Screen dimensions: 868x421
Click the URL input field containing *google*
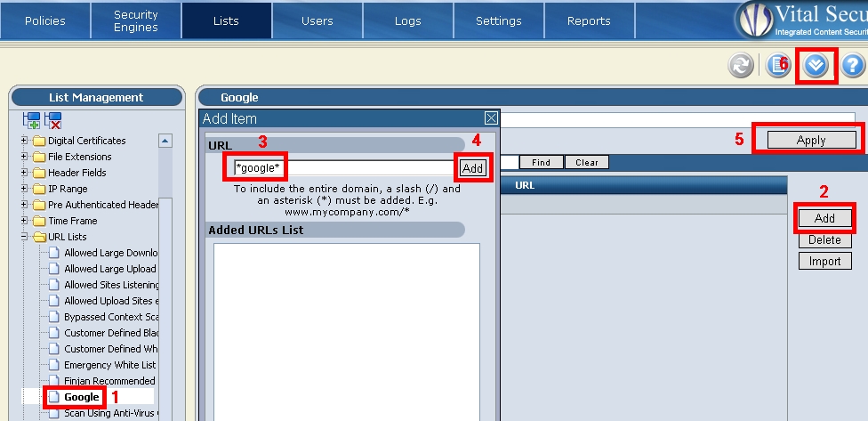point(342,168)
